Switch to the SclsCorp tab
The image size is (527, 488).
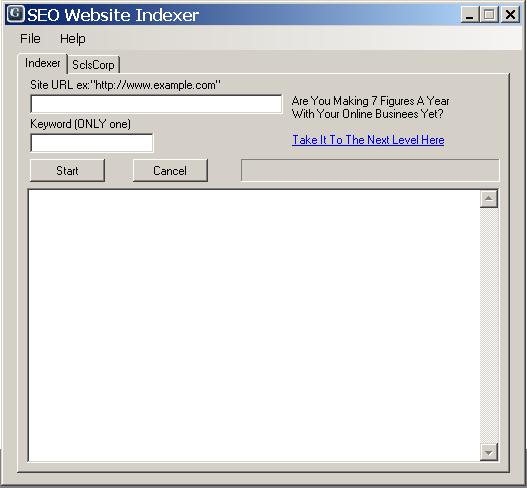click(93, 65)
